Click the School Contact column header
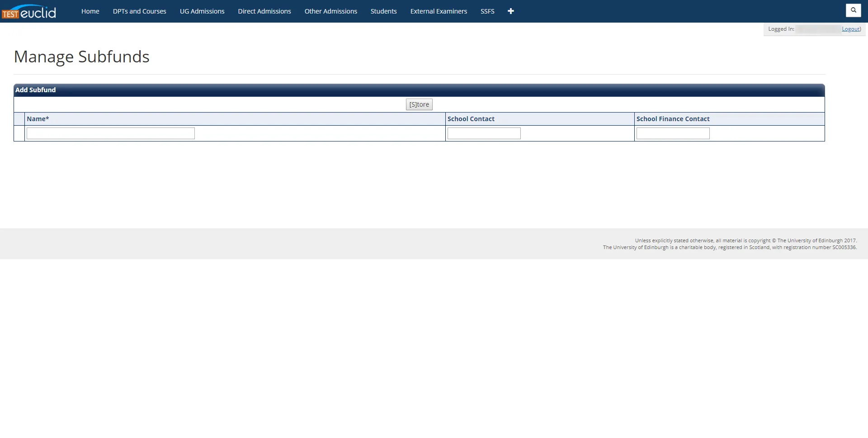The width and height of the screenshot is (868, 438). point(471,119)
